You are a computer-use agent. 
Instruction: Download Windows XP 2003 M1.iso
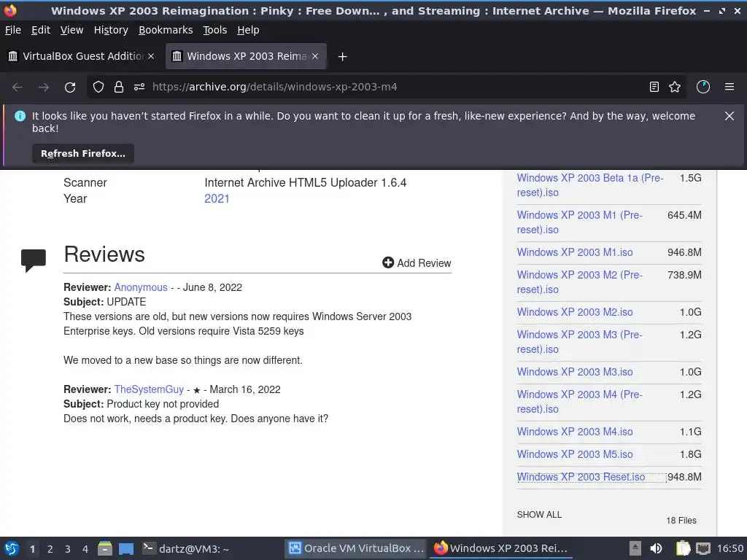(x=575, y=252)
